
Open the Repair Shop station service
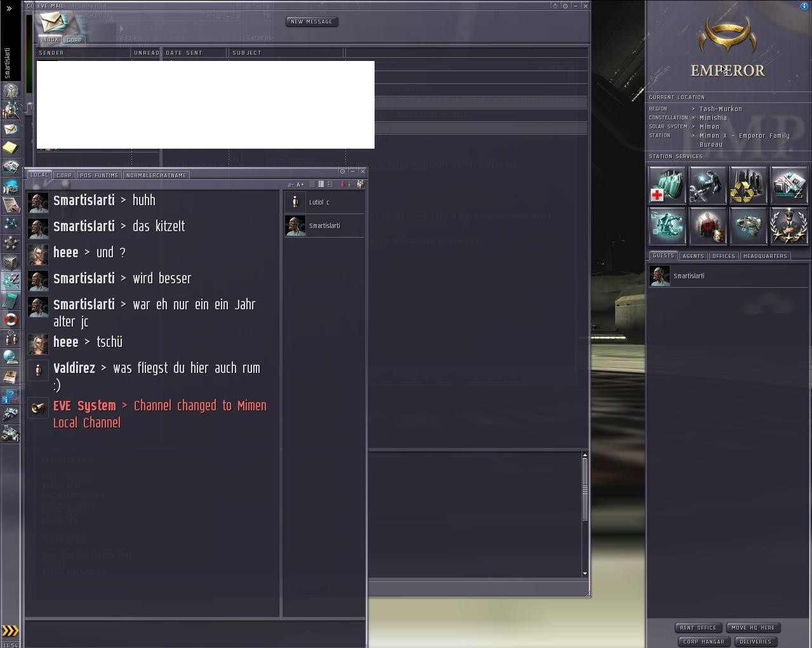click(708, 185)
